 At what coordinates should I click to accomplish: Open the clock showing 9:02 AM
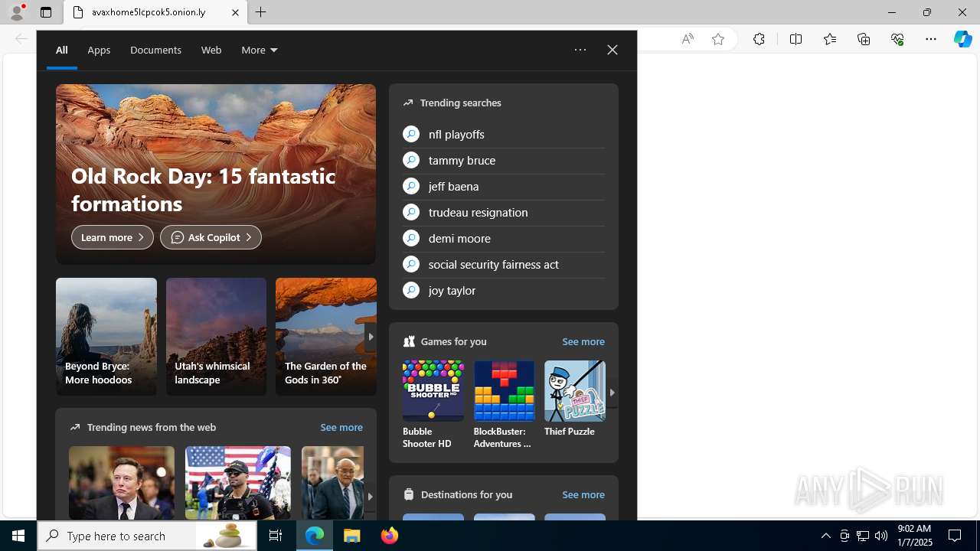point(914,536)
